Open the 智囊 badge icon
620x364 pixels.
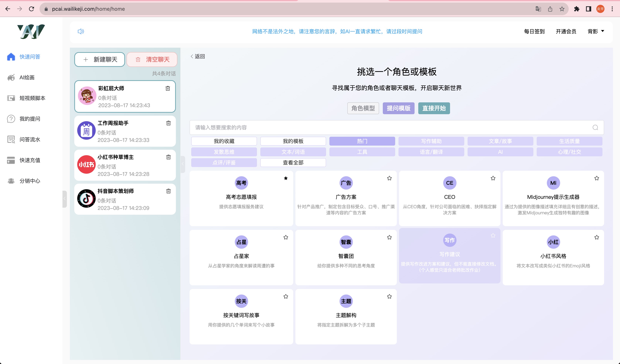pyautogui.click(x=346, y=242)
